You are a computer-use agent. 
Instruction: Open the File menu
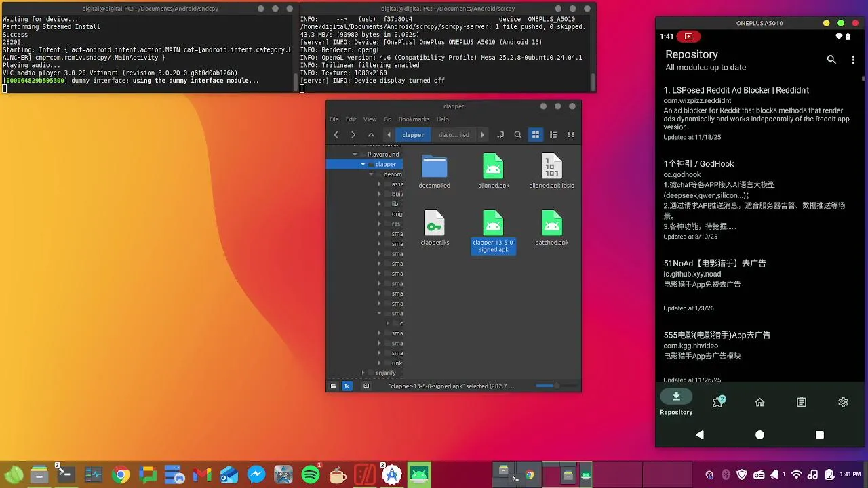[334, 119]
